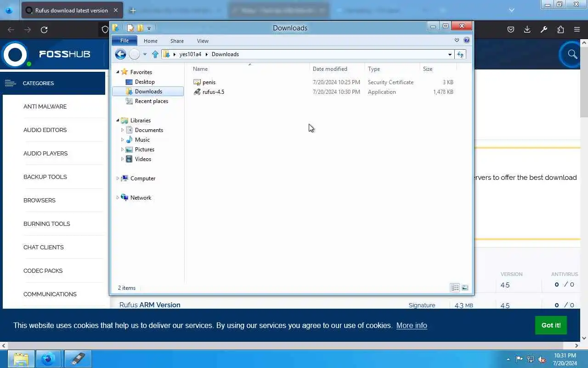The height and width of the screenshot is (368, 588).
Task: Open a new Firefox tab with plus button
Action: (133, 10)
